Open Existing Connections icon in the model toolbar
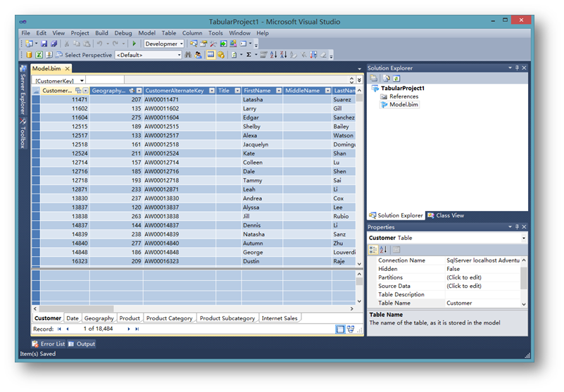Viewport: 564px width, 392px height. [49, 55]
